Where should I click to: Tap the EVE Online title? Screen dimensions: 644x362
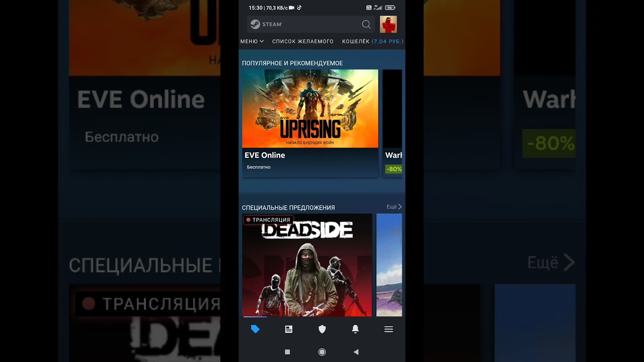click(x=265, y=155)
